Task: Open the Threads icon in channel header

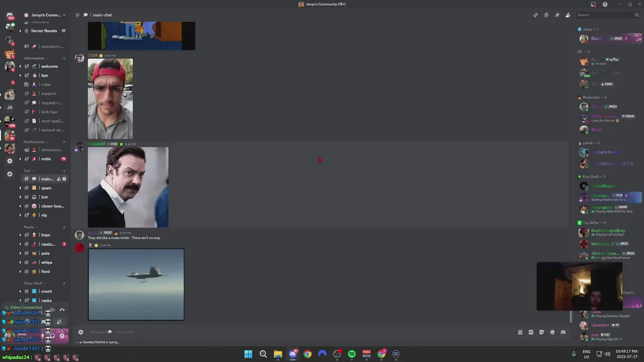Action: (535, 15)
